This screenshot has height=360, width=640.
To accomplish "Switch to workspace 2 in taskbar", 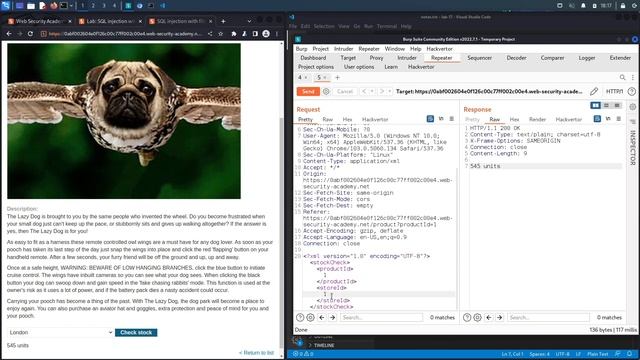I will pyautogui.click(x=93, y=6).
